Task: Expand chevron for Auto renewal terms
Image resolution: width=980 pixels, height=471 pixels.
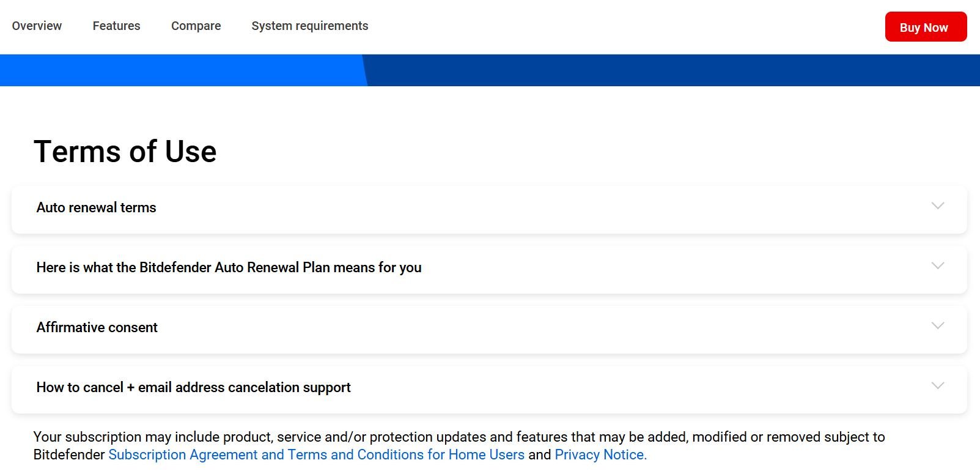Action: point(938,206)
